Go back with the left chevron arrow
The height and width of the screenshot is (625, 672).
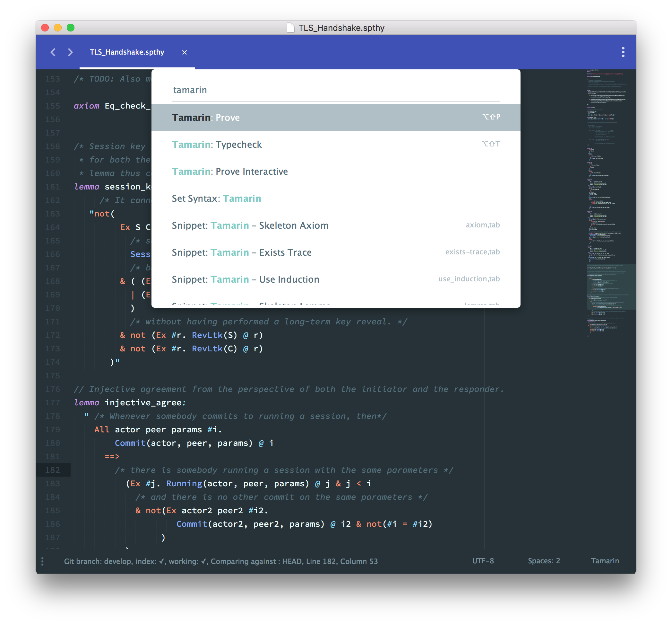(x=53, y=52)
